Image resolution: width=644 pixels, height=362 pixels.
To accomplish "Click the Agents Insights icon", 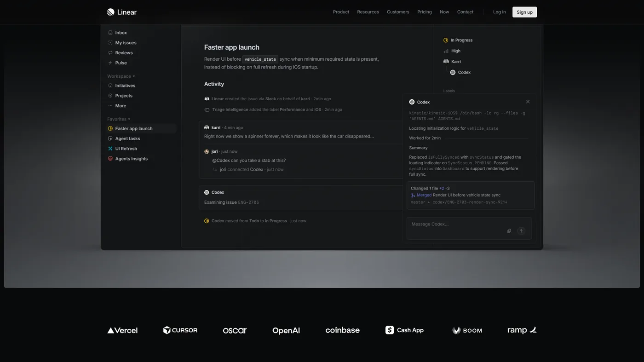I will coord(110,159).
